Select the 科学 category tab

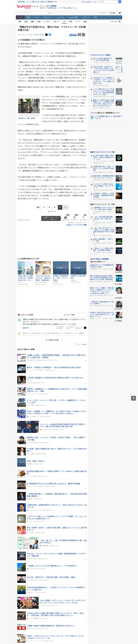[x=71, y=21]
